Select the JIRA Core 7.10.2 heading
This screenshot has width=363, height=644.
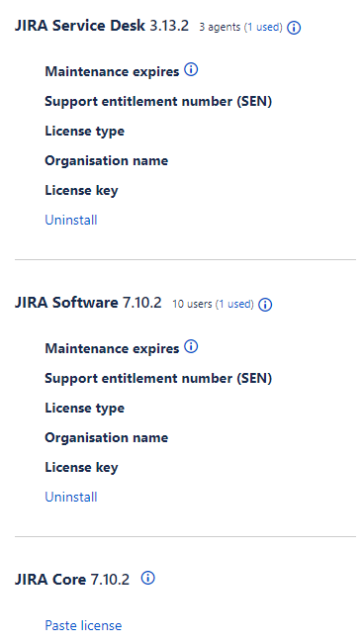tap(72, 580)
